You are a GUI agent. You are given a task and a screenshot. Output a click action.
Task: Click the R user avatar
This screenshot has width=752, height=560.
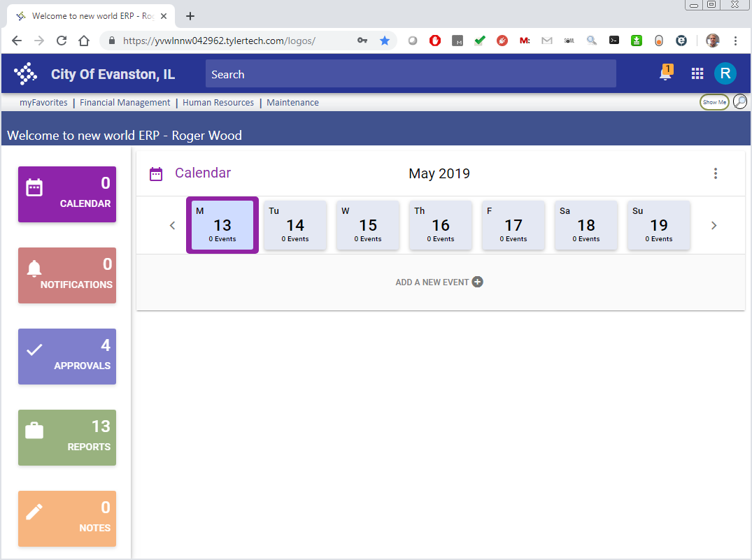click(725, 73)
